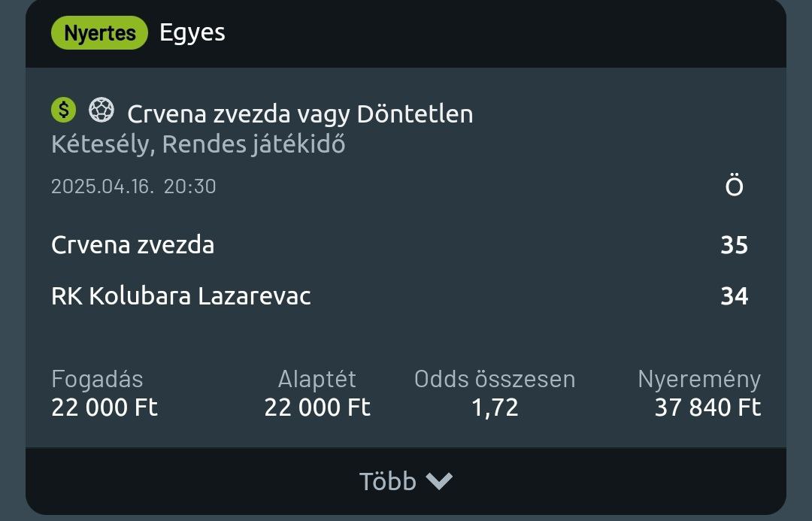Click the 22 000 Ft amount under Fogadás
This screenshot has height=521, width=812.
(x=105, y=407)
